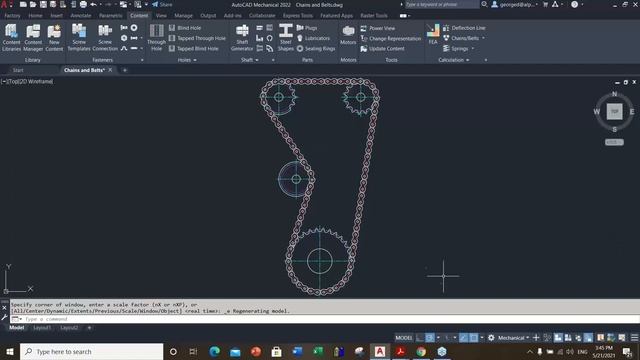Switch to the Manage ribbon tab

pos(183,16)
